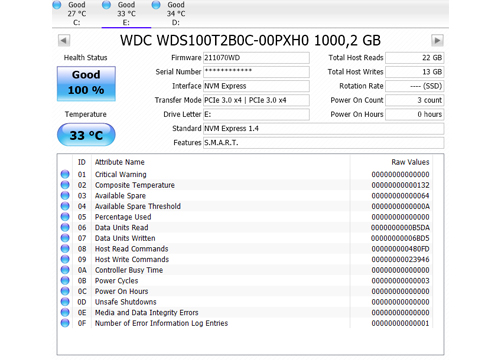Click Rotation Rate value ---- (SSD)

point(415,86)
